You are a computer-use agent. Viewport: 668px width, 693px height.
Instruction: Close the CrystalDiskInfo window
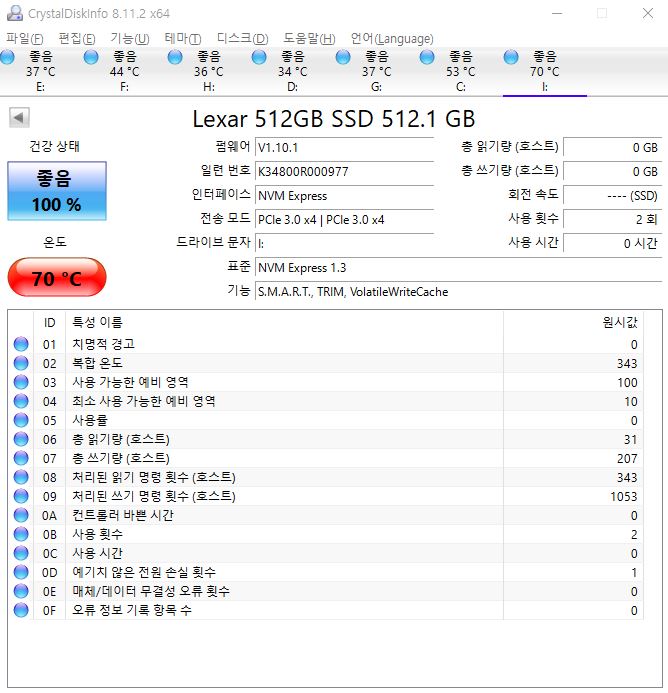coord(648,13)
